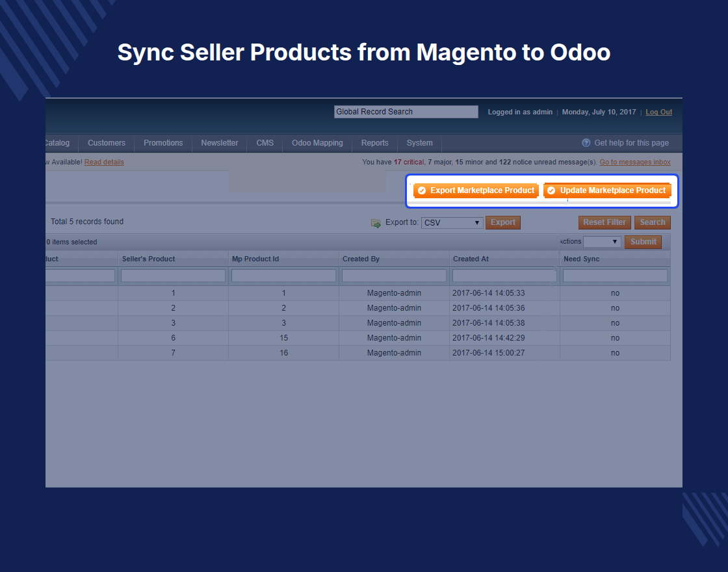Screen dimensions: 728x572
Task: Click the Submit button
Action: 643,242
